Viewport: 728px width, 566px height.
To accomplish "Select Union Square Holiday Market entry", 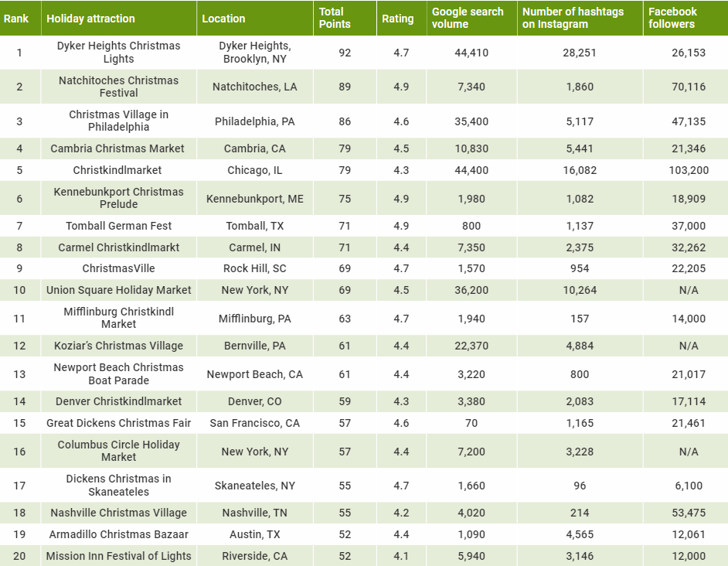I will tap(117, 289).
